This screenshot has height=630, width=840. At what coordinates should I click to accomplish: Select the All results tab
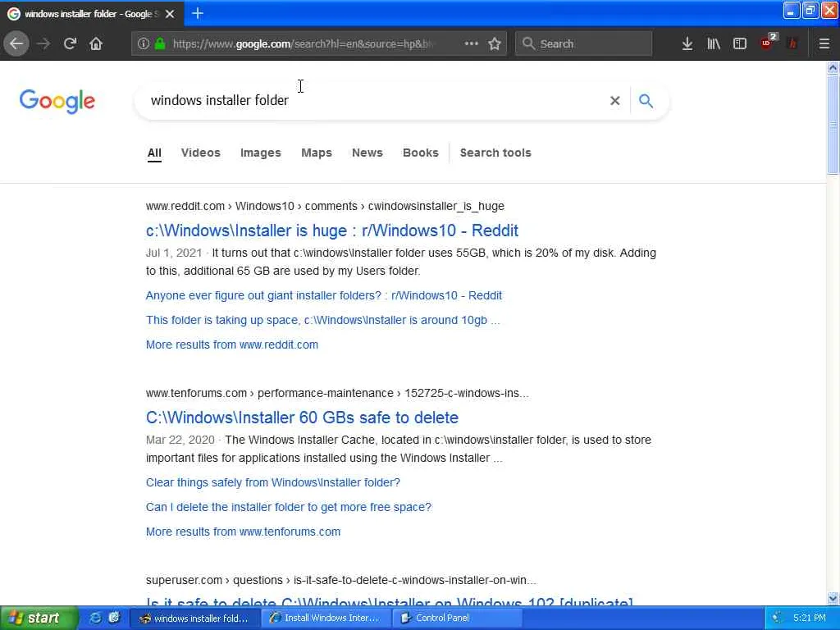pyautogui.click(x=154, y=153)
